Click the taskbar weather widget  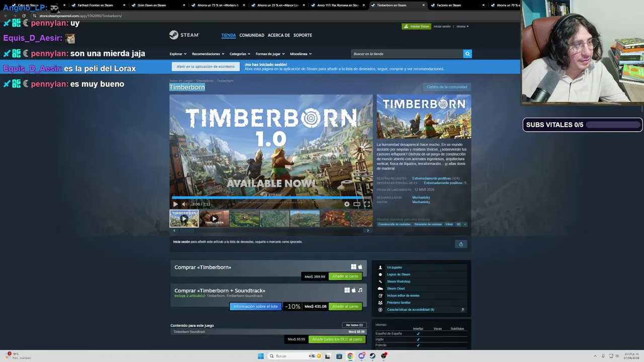click(19, 356)
